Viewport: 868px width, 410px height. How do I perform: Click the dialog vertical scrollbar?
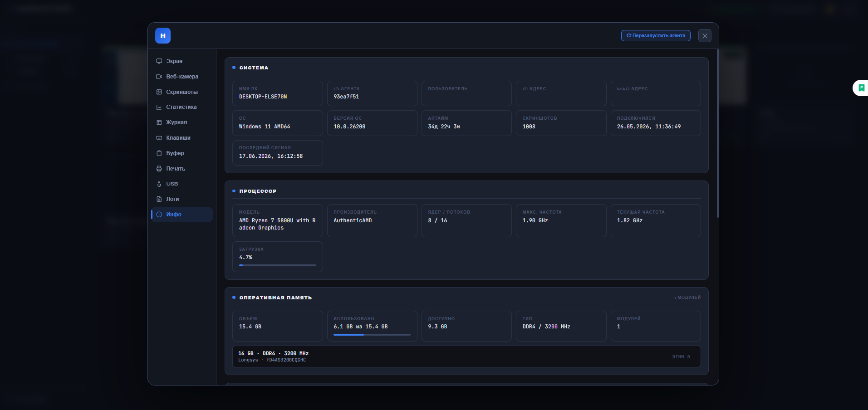point(717,134)
